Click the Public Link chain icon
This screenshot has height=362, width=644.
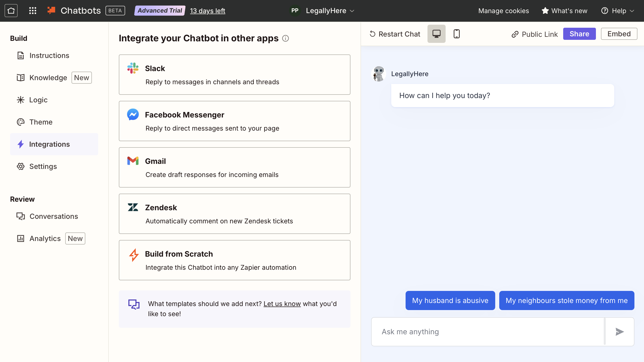[515, 34]
